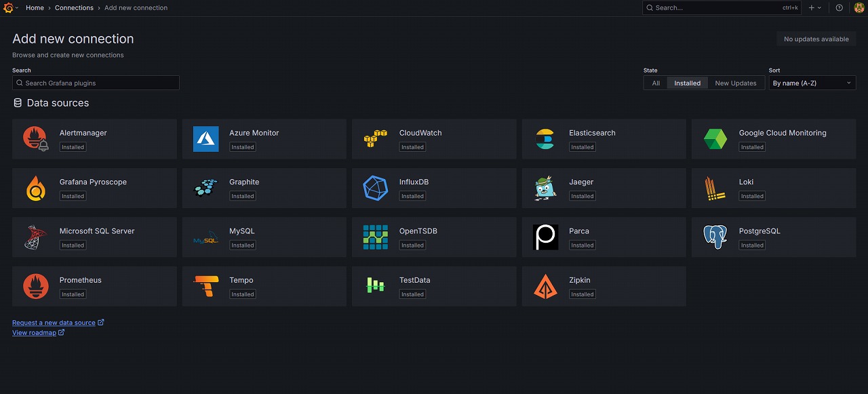Screen dimensions: 868x394
Task: Click the user avatar in the header
Action: (x=858, y=8)
